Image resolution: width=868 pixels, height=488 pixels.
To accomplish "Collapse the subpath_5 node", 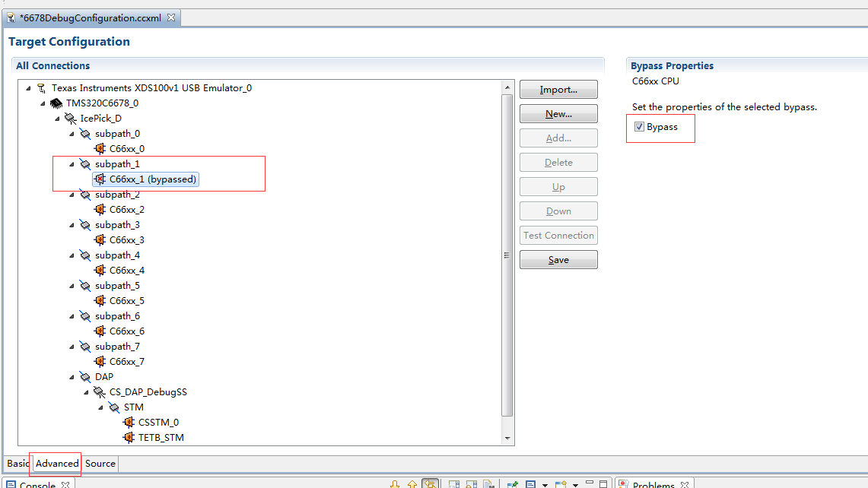I will 72,286.
